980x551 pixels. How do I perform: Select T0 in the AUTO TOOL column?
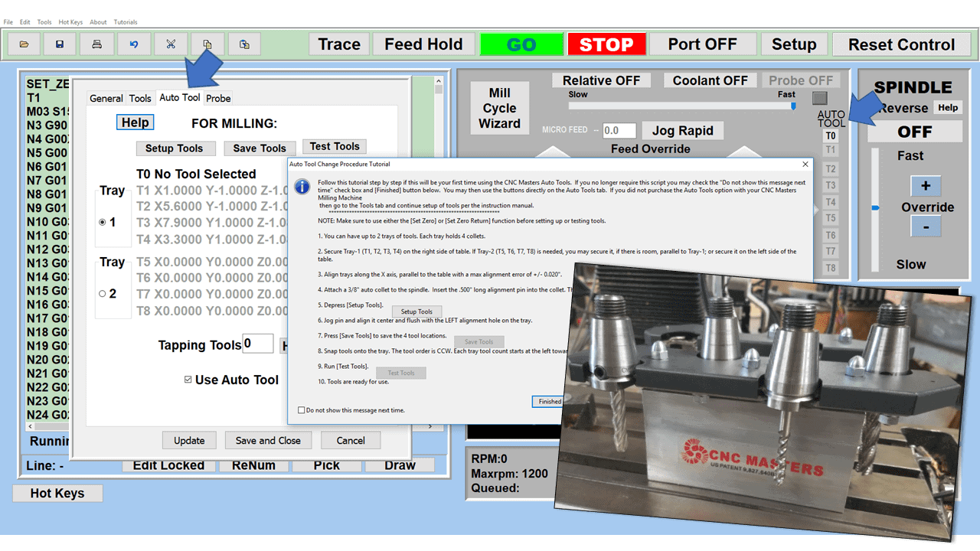831,136
